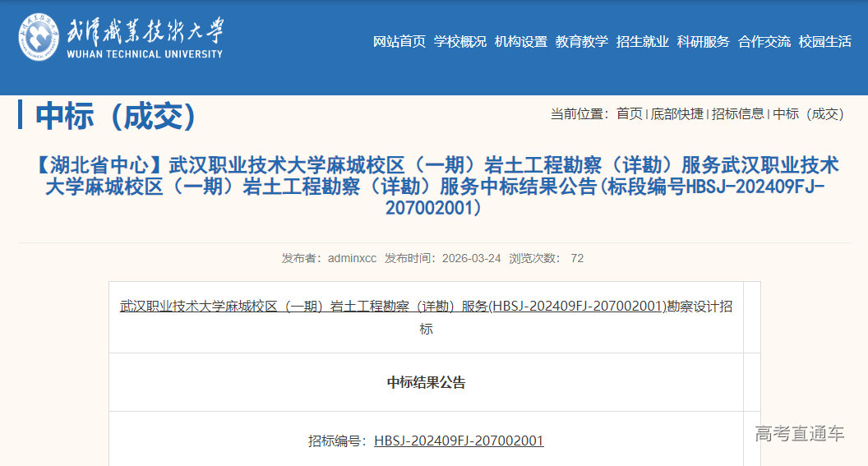Click the Wuhan Technical University calligraphy name
Image resolution: width=868 pixels, height=466 pixels.
144,31
